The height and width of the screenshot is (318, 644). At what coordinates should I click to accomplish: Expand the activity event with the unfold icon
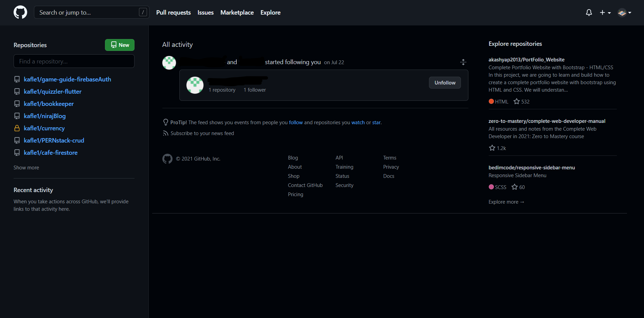[x=463, y=62]
